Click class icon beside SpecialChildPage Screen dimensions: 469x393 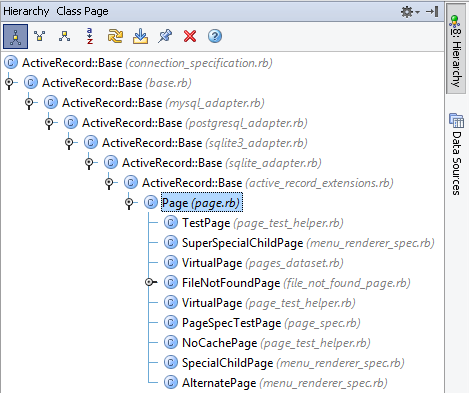tap(171, 362)
